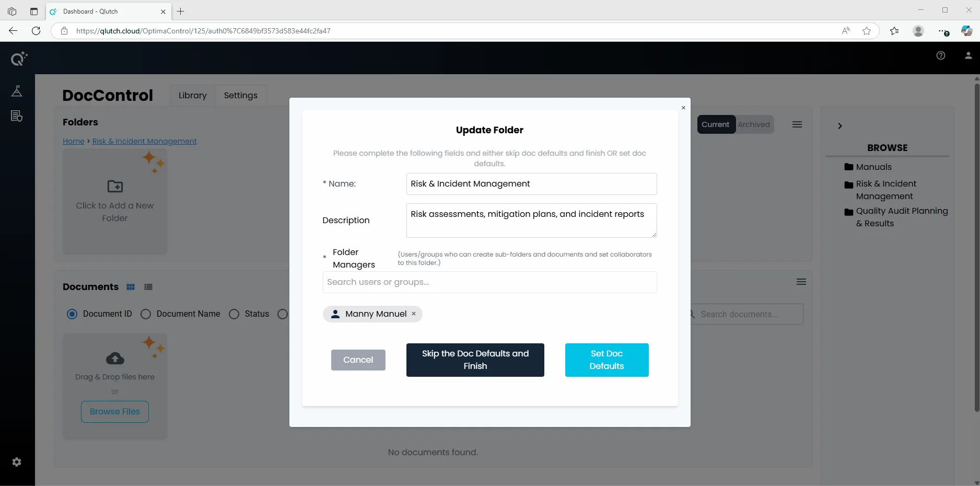Screen dimensions: 980x486
Task: Switch documents to list view
Action: pyautogui.click(x=148, y=287)
